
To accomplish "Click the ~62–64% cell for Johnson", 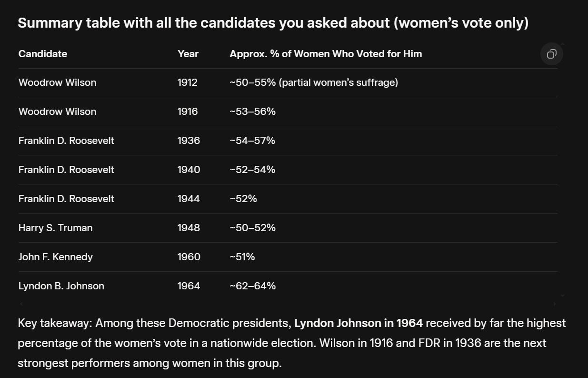I will click(252, 286).
